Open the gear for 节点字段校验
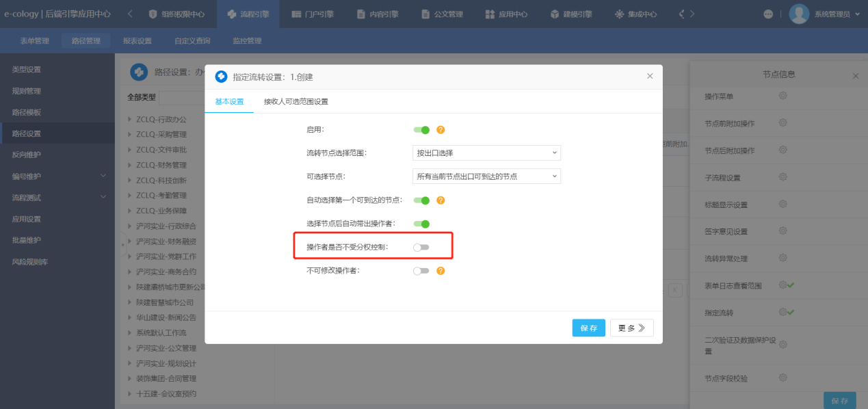Viewport: 868px width, 409px height. [x=783, y=378]
